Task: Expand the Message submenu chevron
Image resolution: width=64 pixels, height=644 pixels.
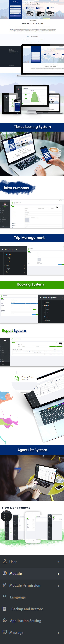Action: (58, 633)
